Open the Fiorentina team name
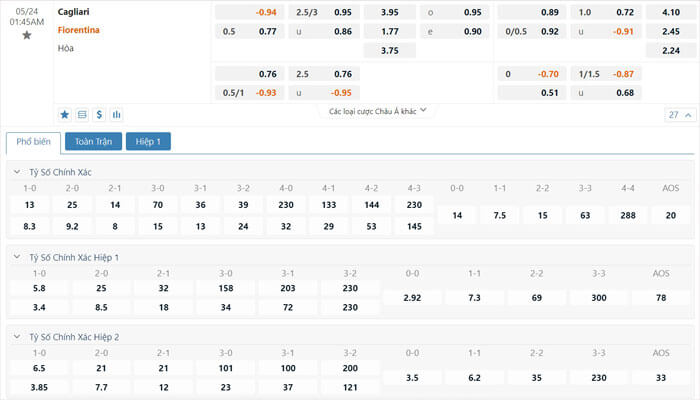The height and width of the screenshot is (400, 700). [x=79, y=30]
